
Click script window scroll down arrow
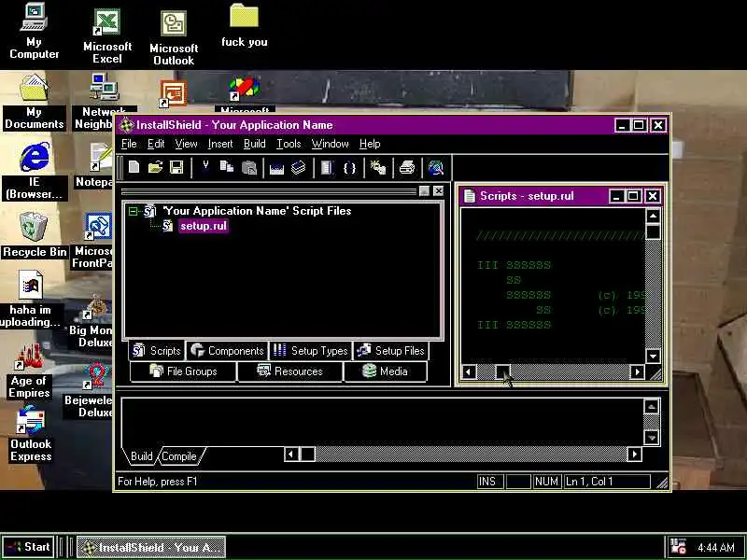coord(653,356)
